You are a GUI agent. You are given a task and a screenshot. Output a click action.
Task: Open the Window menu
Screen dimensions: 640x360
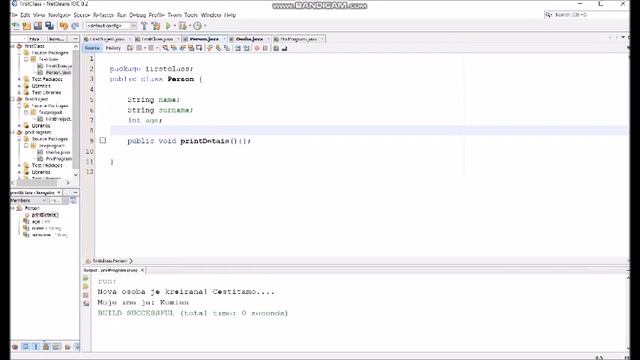(x=211, y=15)
